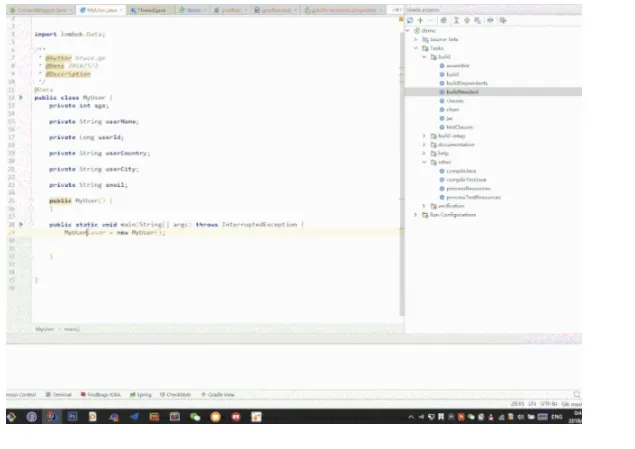Expand the Run Configurations node
The height and width of the screenshot is (449, 635).
(416, 215)
